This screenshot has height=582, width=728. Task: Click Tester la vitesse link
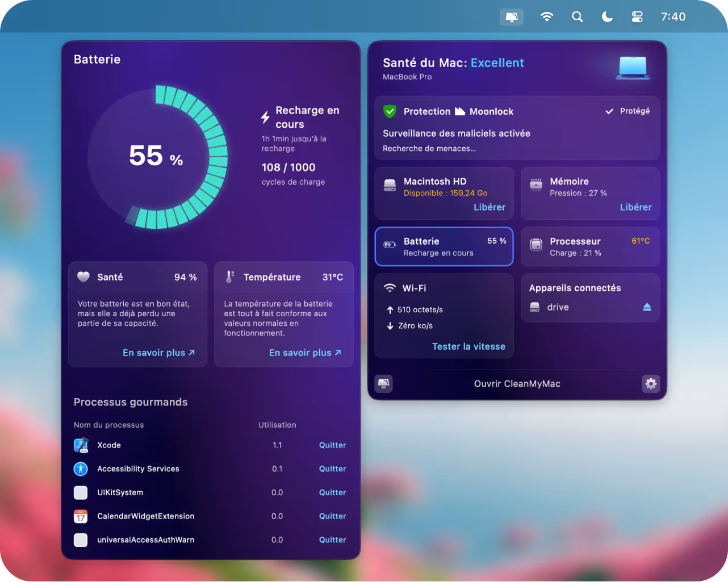tap(468, 346)
